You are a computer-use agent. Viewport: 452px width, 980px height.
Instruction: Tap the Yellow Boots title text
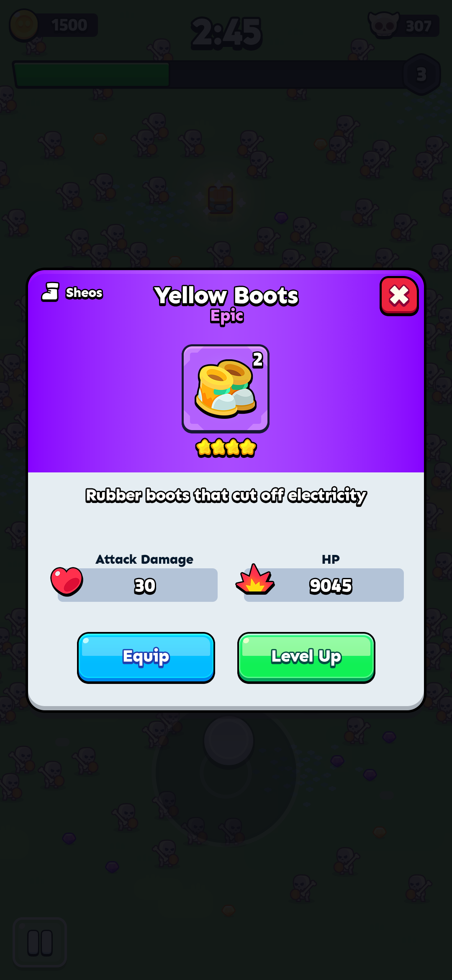point(226,296)
